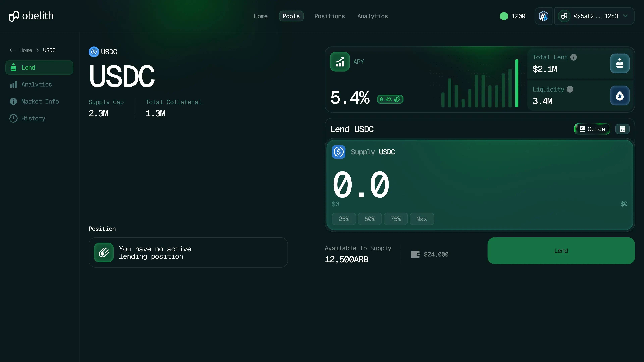644x362 pixels.
Task: Click the APY growth chart icon
Action: [x=340, y=62]
